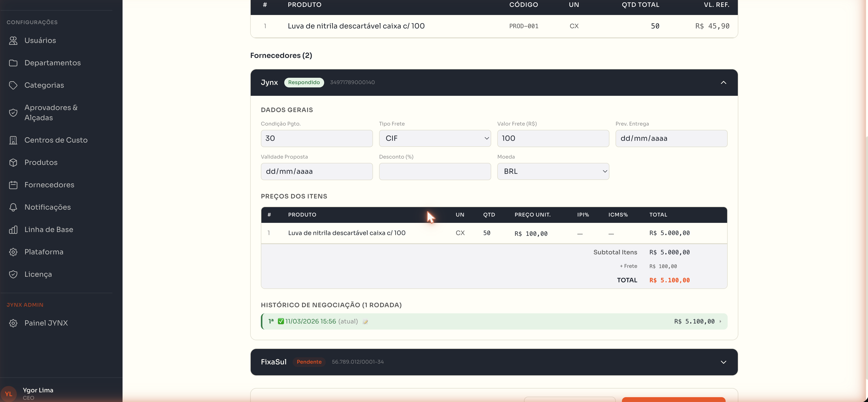The image size is (868, 402).
Task: Navigate to Centros de Custo
Action: click(56, 140)
